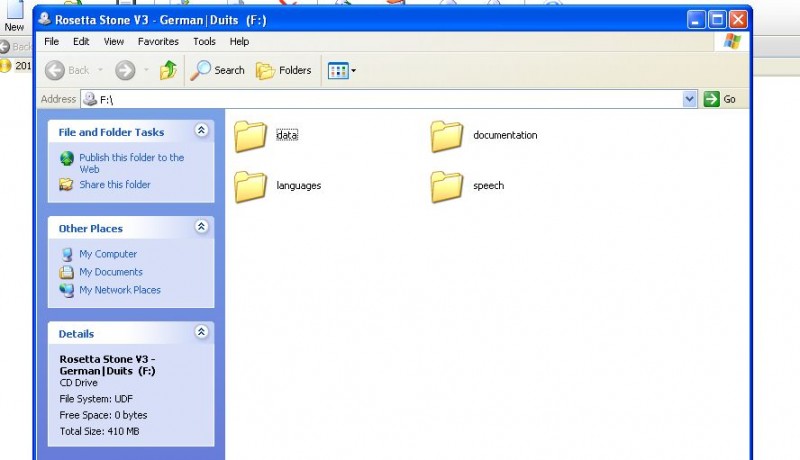Open the documentation folder
The width and height of the screenshot is (800, 460).
point(447,136)
